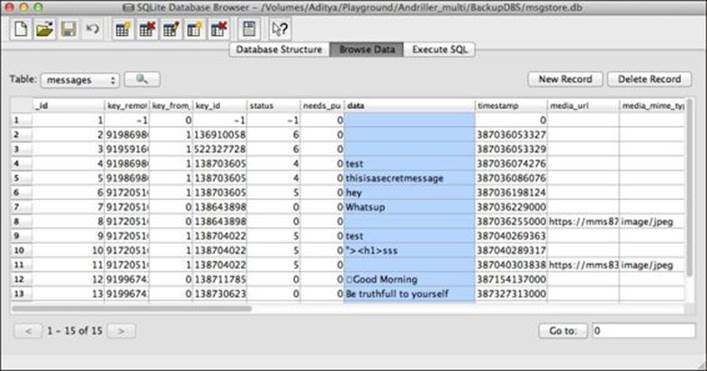Click the Delete Table toolbar icon

pos(147,30)
